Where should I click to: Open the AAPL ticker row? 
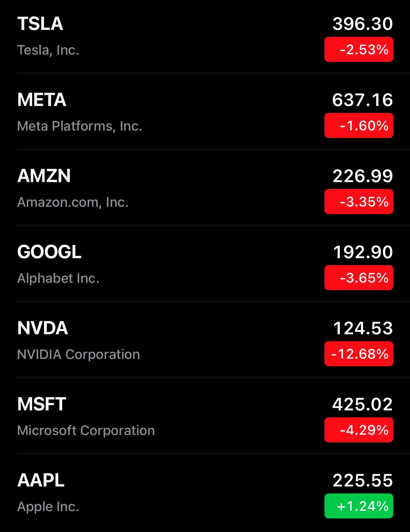pyautogui.click(x=41, y=480)
